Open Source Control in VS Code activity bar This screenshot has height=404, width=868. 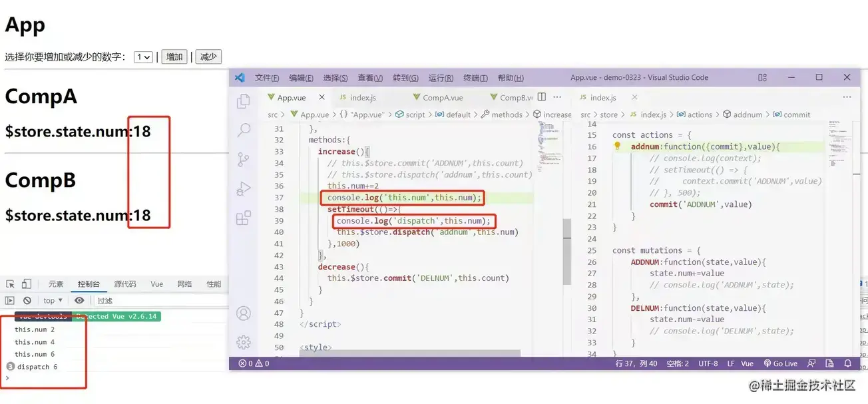coord(244,159)
